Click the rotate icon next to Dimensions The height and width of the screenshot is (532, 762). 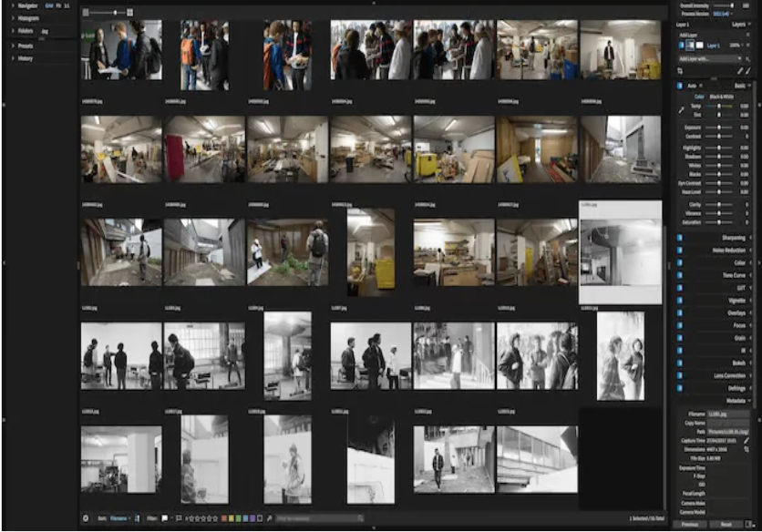(x=747, y=449)
